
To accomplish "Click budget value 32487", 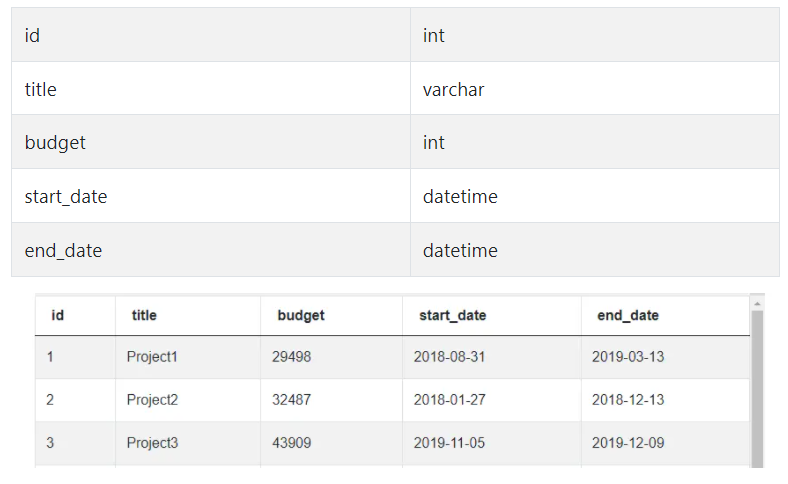I will [x=291, y=400].
